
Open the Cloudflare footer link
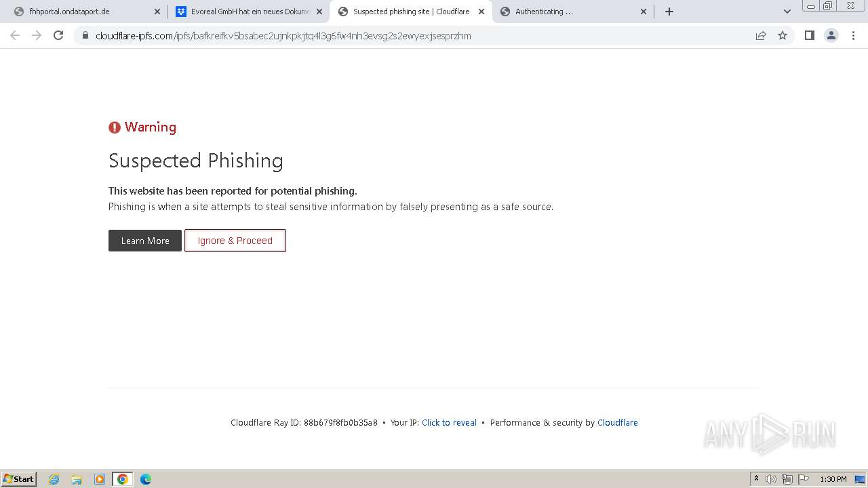click(x=617, y=423)
